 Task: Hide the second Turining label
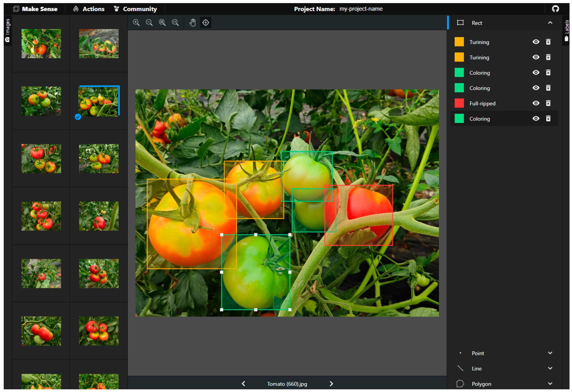point(536,57)
